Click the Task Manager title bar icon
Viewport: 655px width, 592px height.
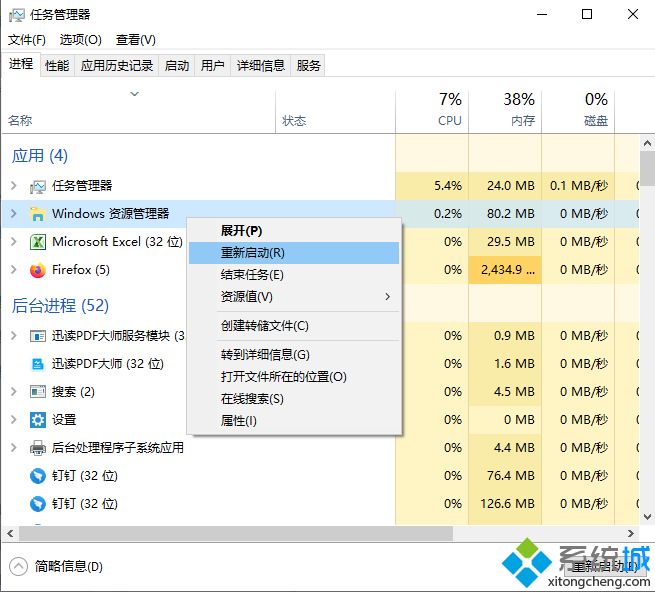pyautogui.click(x=17, y=15)
